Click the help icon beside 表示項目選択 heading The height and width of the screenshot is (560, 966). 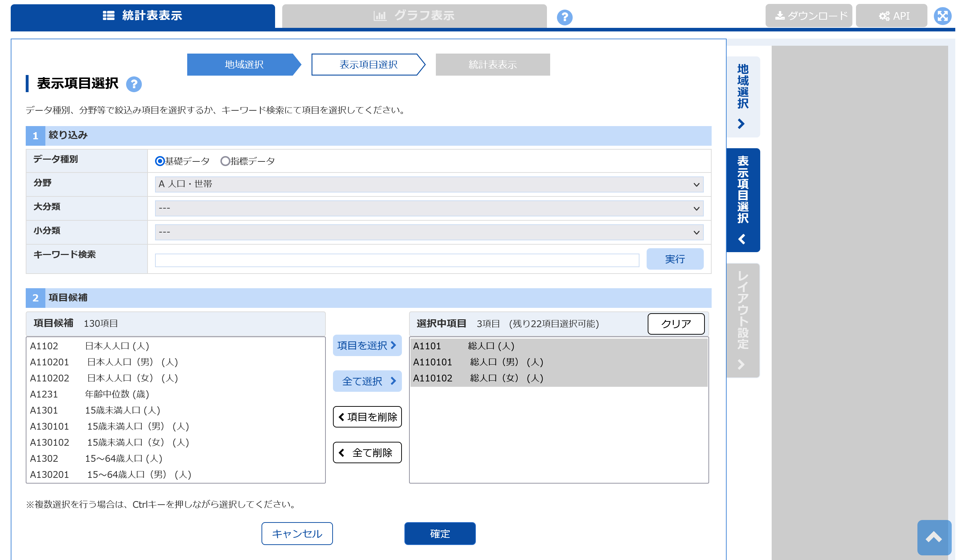134,84
